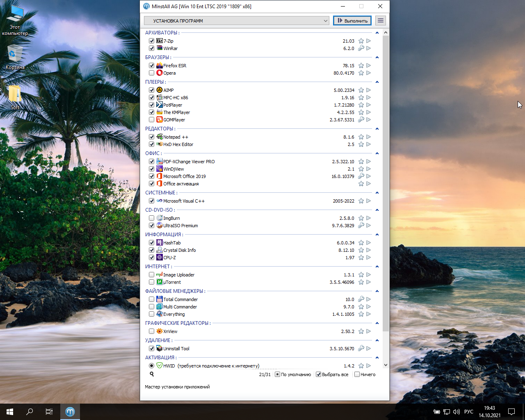Enable the Total Commander checkbox
This screenshot has width=525, height=420.
(151, 299)
